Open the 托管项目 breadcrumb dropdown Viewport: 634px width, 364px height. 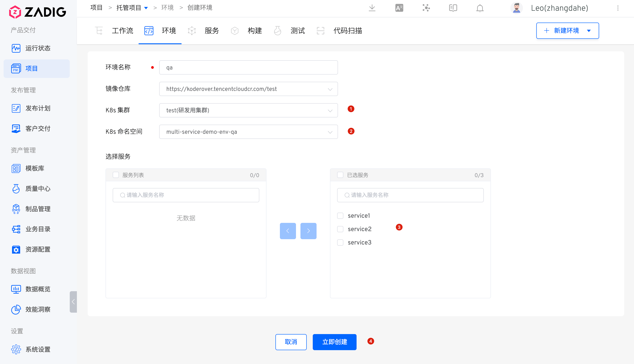(146, 8)
